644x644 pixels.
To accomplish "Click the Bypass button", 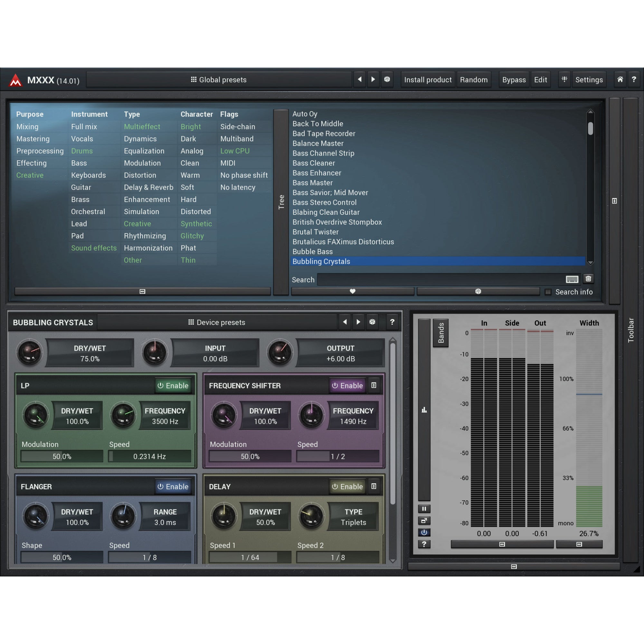I will click(514, 80).
